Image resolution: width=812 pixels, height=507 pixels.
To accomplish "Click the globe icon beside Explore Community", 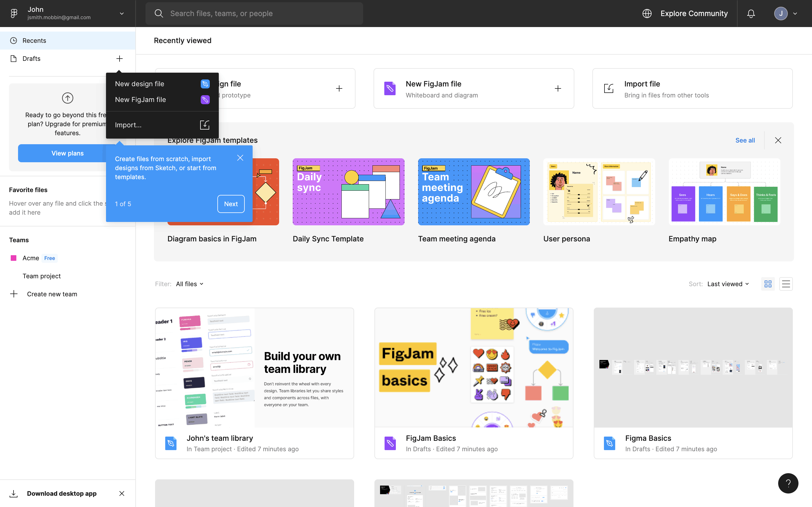I will click(x=647, y=14).
